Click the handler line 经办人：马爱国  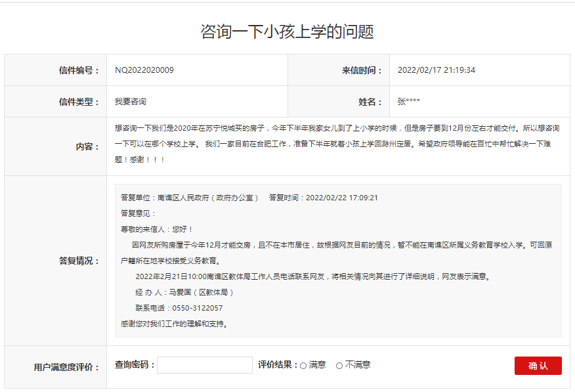pyautogui.click(x=184, y=292)
